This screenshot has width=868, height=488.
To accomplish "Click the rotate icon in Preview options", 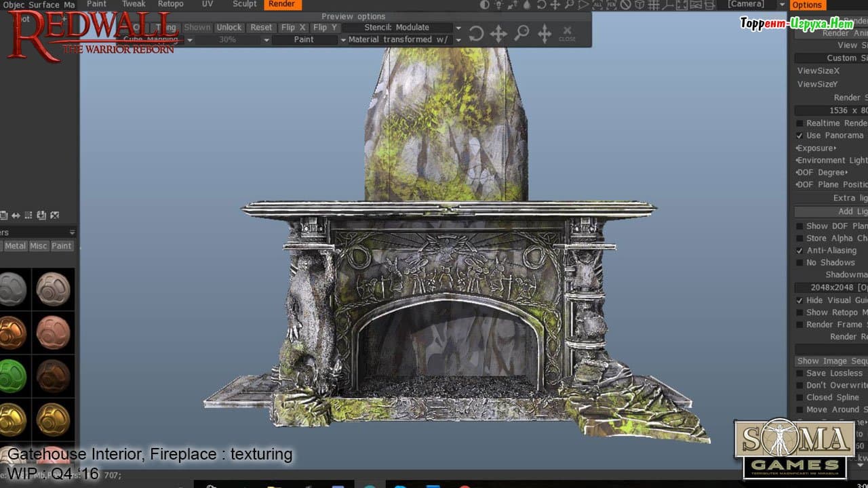I will (x=476, y=33).
